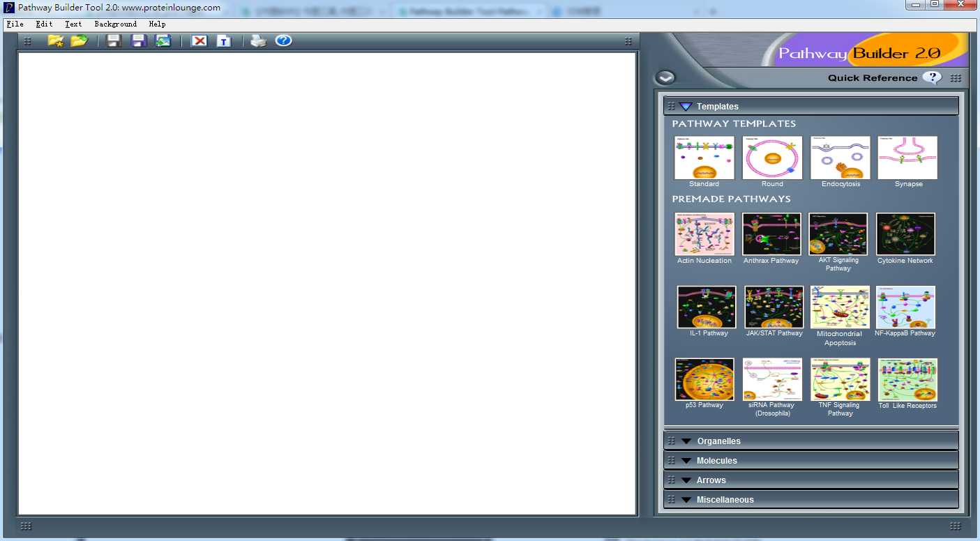Click the Add text T icon

pos(223,41)
